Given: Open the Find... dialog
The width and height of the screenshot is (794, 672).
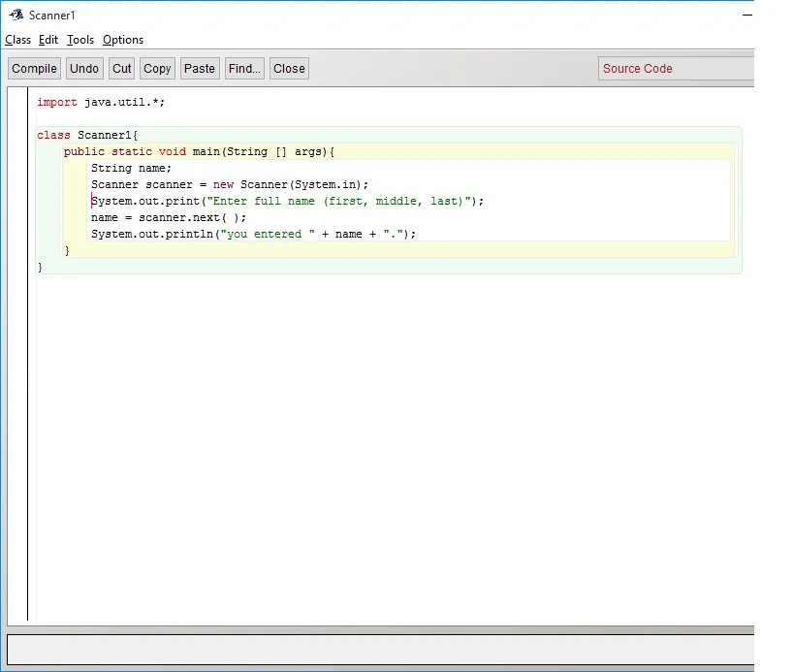Looking at the screenshot, I should point(244,69).
